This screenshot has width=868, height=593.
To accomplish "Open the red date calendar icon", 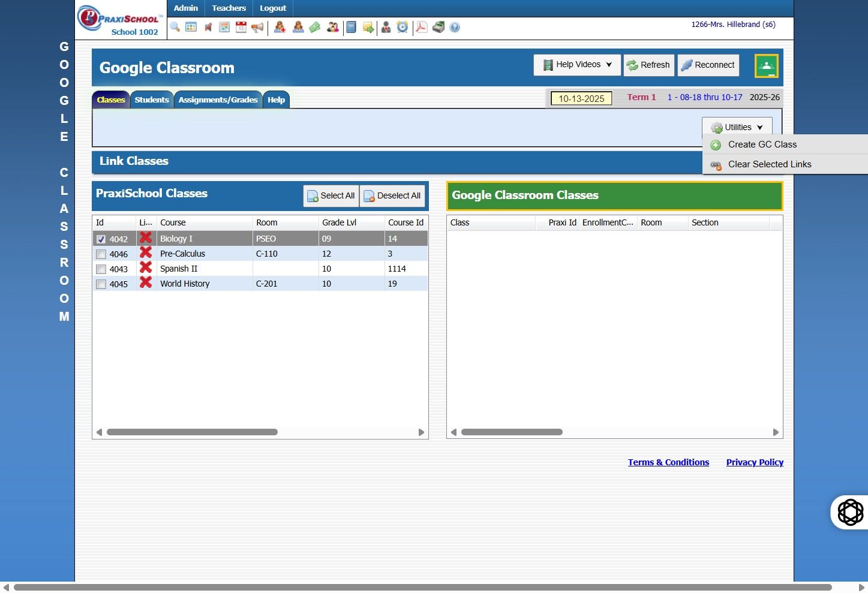I will coord(241,27).
